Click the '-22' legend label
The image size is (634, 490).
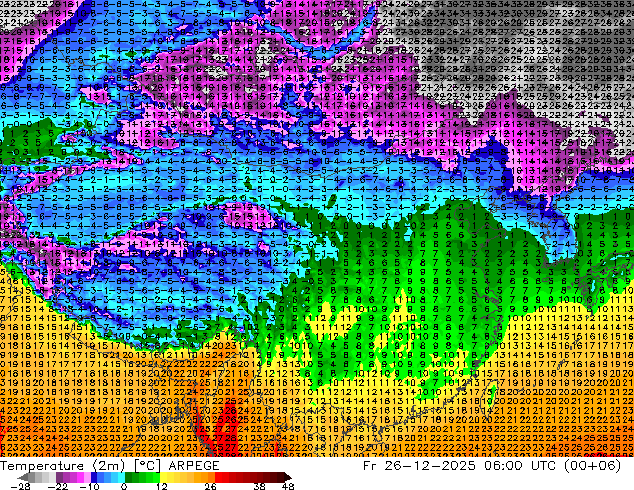click(x=57, y=486)
